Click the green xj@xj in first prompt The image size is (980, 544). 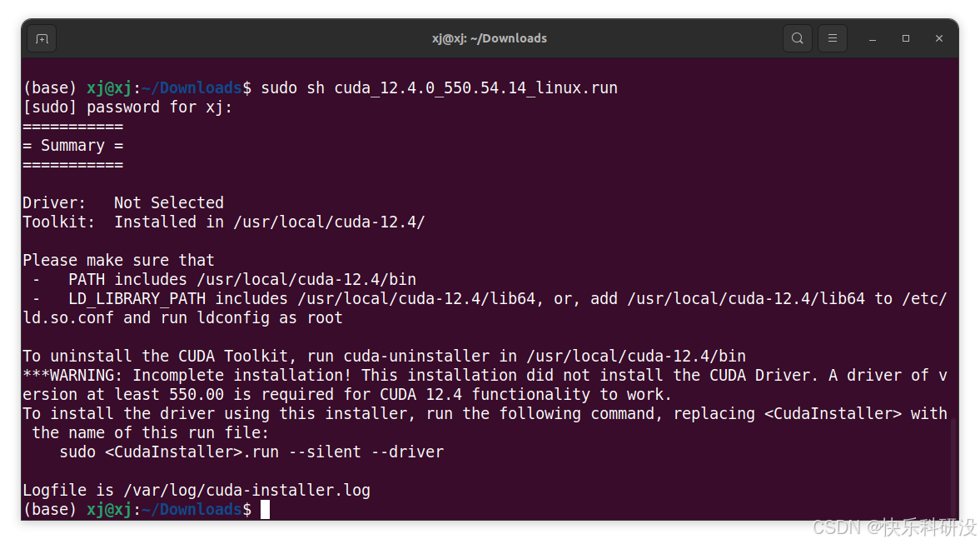pos(109,88)
